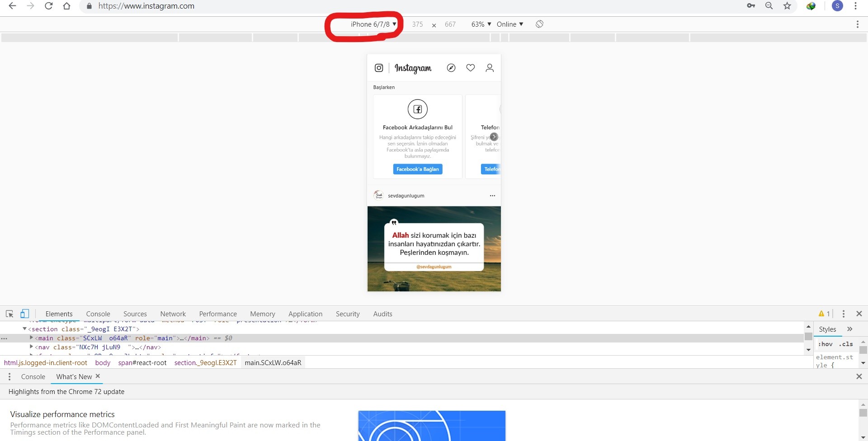Viewport: 868px width, 441px height.
Task: Open device toolbar more options menu
Action: pos(857,24)
